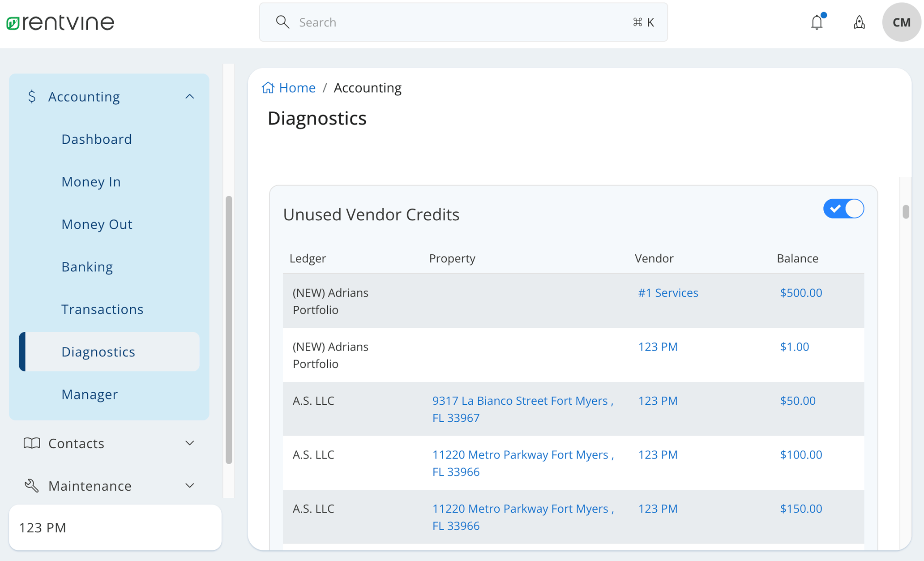Open Banking from the Accounting menu
Image resolution: width=924 pixels, height=561 pixels.
pos(87,266)
